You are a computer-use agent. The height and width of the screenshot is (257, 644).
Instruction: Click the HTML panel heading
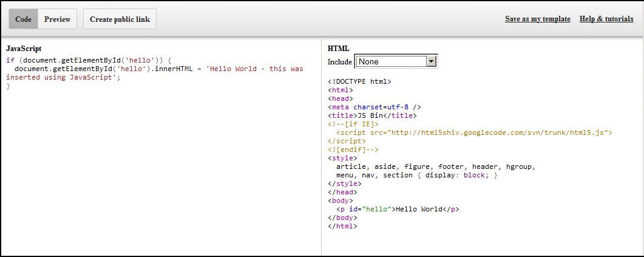[339, 49]
